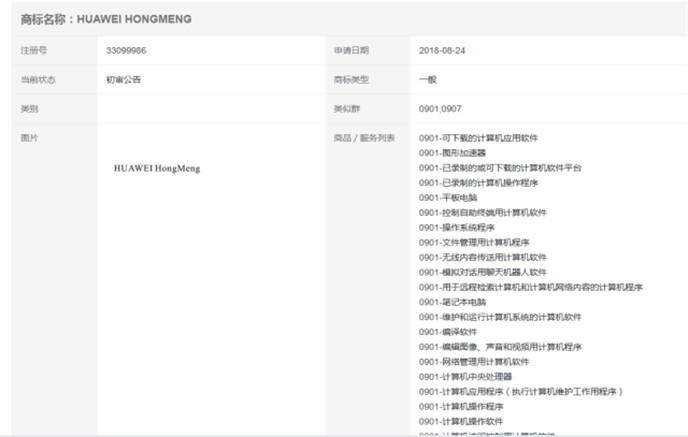Select the 类似群 label
688x437 pixels.
coord(347,109)
